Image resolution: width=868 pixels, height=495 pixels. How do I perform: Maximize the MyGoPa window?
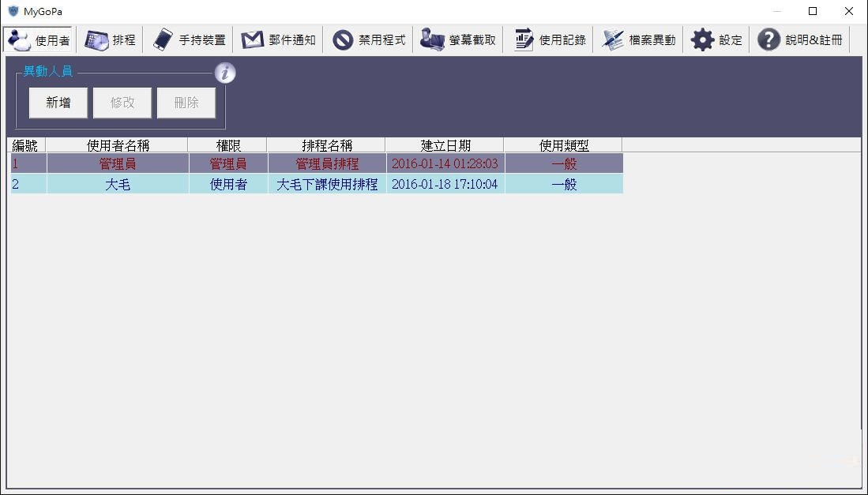813,11
